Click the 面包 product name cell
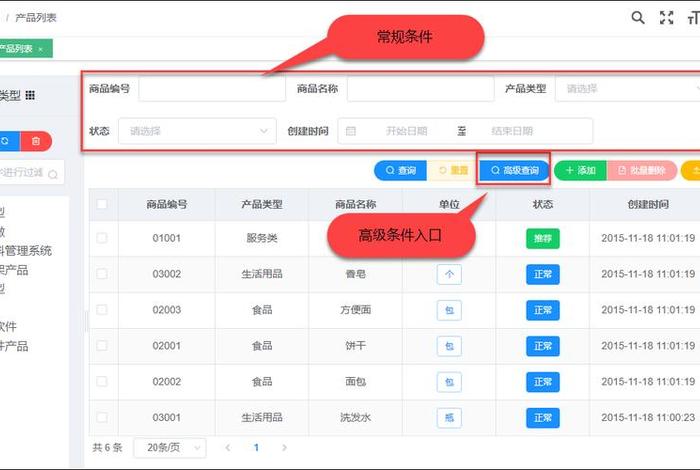This screenshot has height=470, width=700. [355, 382]
